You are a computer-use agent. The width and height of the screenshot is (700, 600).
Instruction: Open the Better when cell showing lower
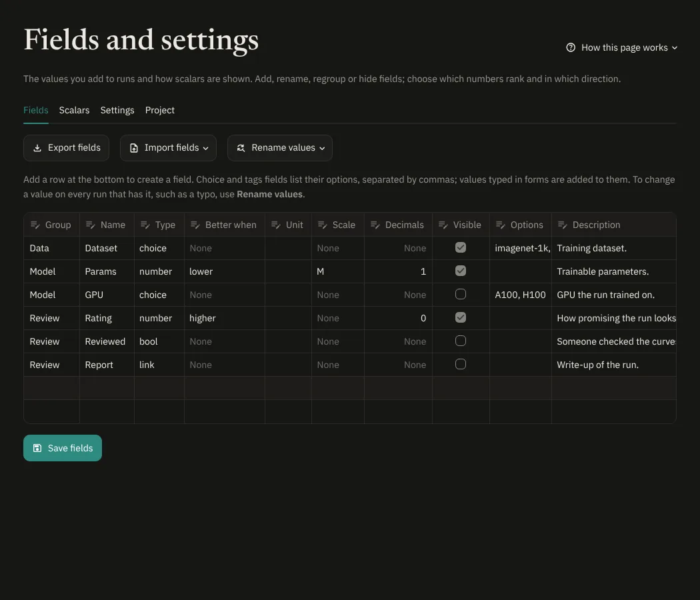[x=225, y=271]
